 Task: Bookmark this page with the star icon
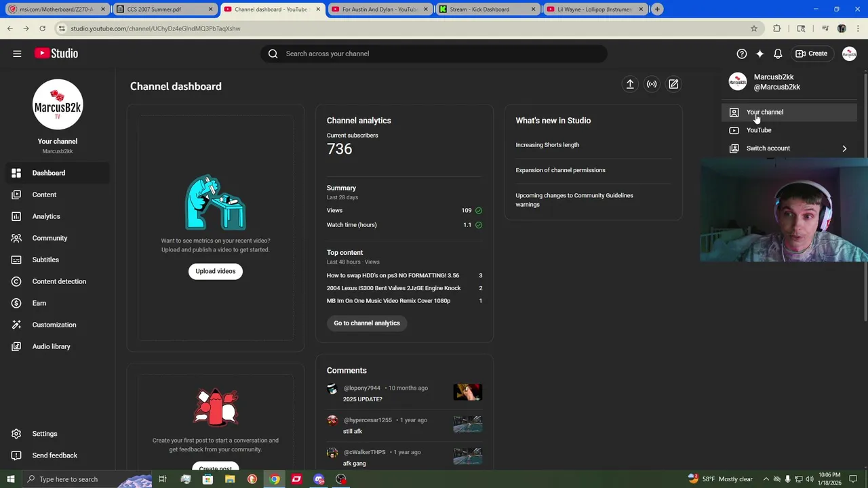tap(753, 28)
